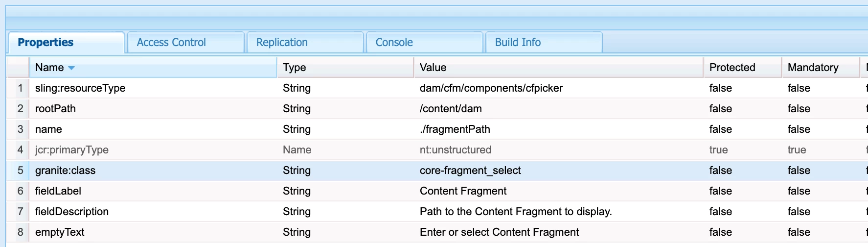Sort by the Type column header

click(x=295, y=68)
